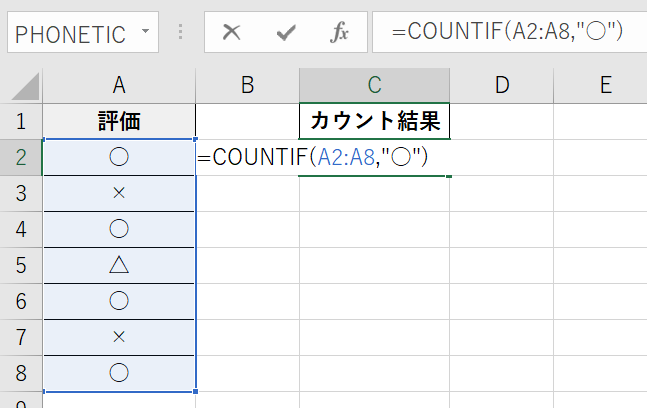The image size is (647, 408).
Task: Expand the Name Box dropdown arrow
Action: tap(145, 32)
